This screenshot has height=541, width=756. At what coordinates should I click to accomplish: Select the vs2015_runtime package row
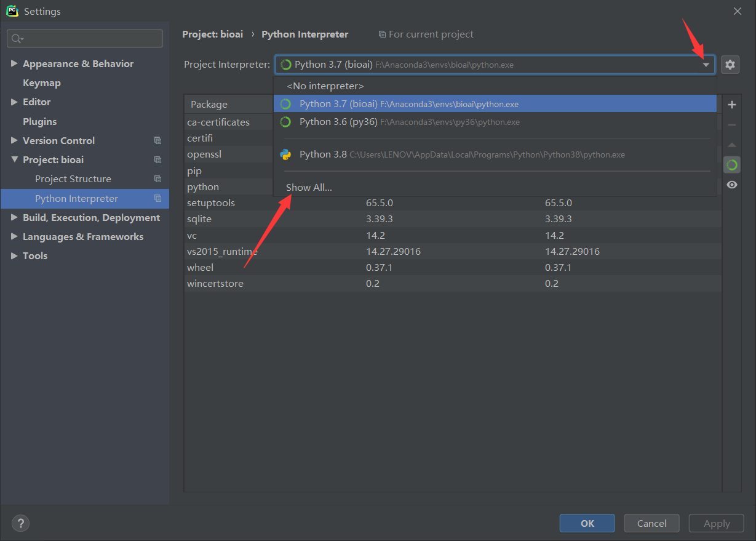click(453, 251)
